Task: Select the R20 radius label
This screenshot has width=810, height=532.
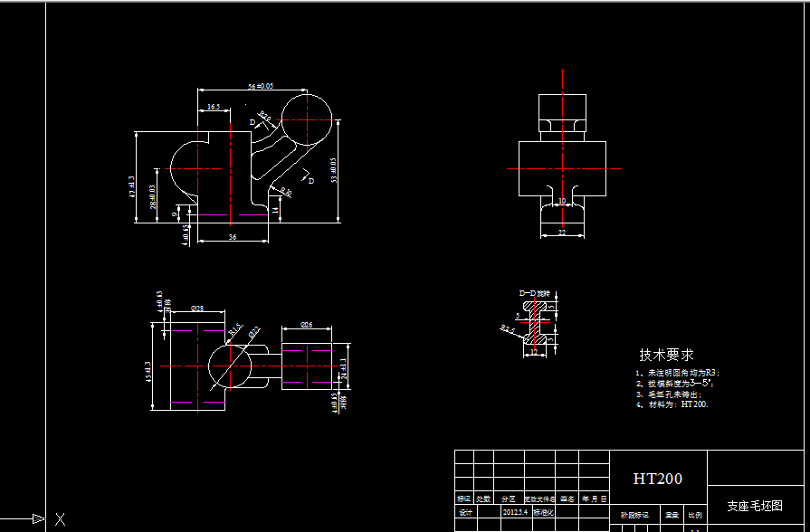Action: click(x=264, y=116)
